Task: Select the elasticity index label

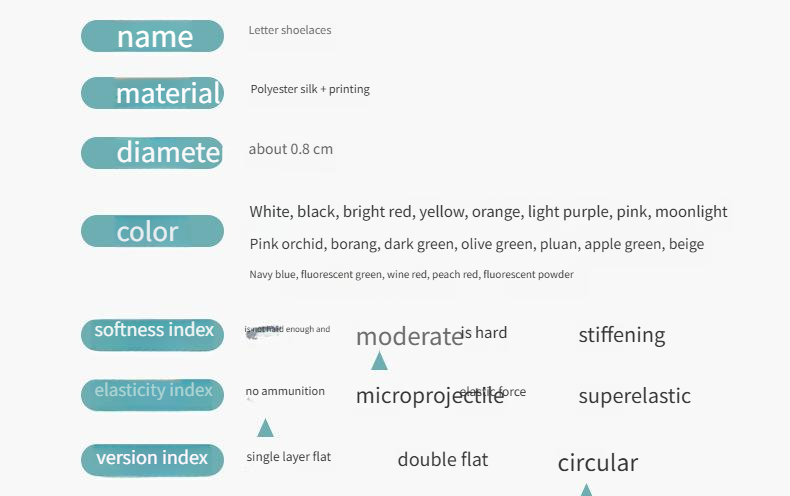Action: pyautogui.click(x=152, y=391)
